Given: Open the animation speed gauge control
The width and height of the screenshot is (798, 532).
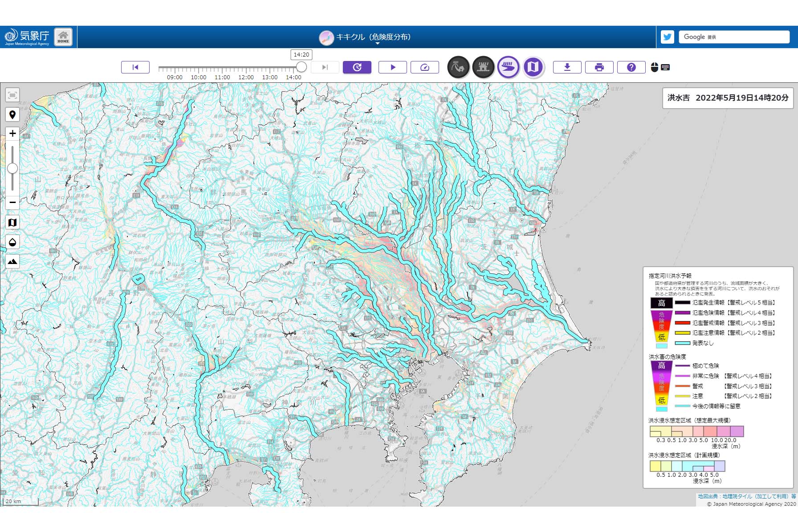Looking at the screenshot, I should pos(424,67).
